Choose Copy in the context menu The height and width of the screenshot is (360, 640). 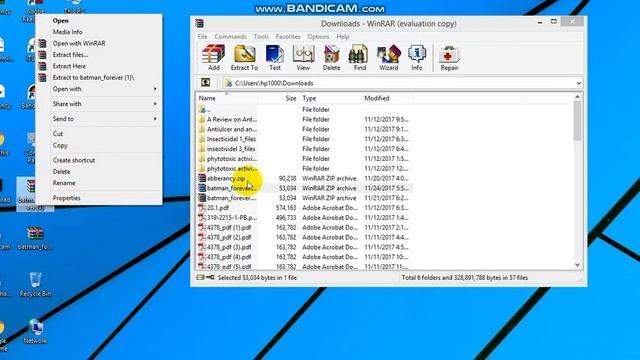[x=99, y=145]
